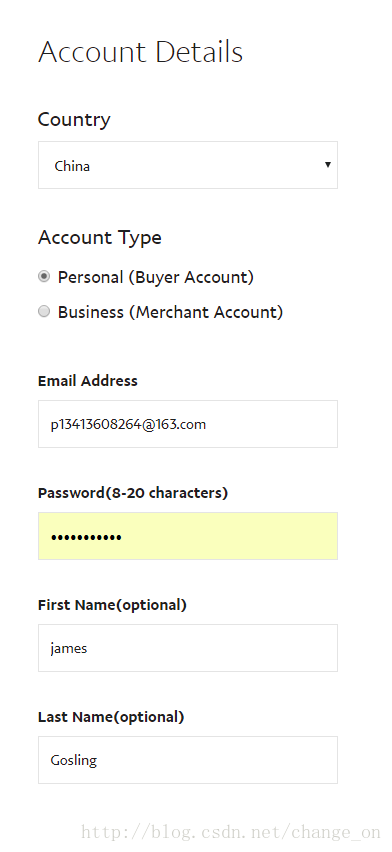Click the Country dropdown arrow

(328, 165)
